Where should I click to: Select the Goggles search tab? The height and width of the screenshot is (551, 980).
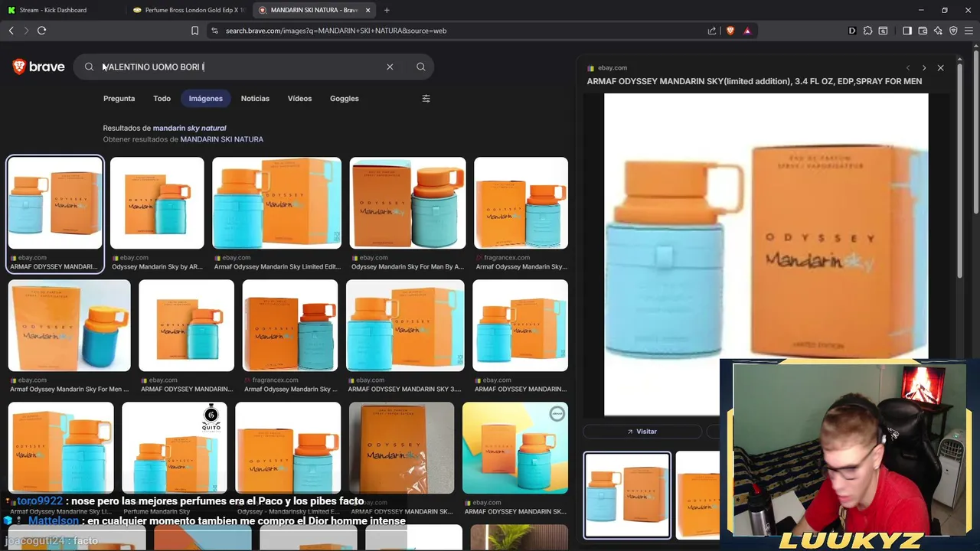(x=345, y=98)
